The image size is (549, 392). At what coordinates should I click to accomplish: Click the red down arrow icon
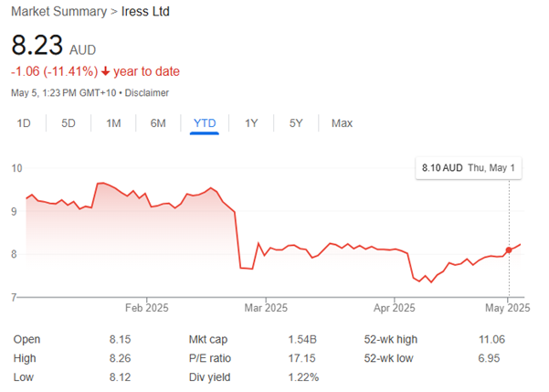[107, 71]
